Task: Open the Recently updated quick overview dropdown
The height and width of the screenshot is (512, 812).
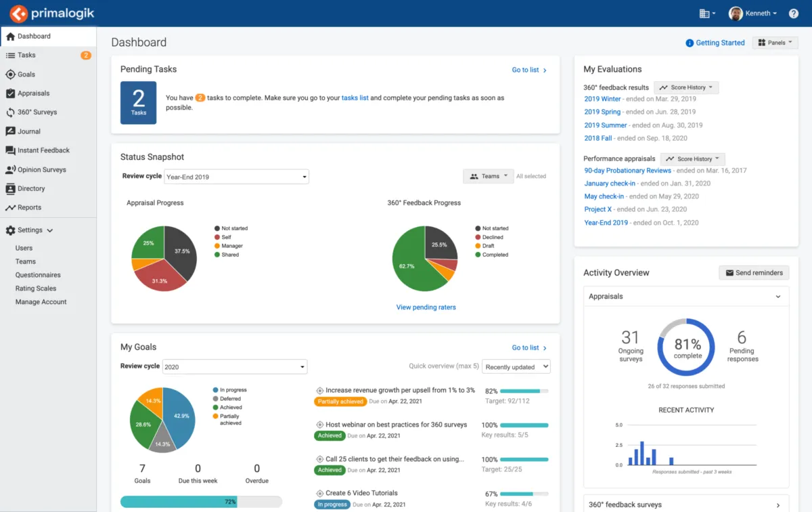Action: pos(516,366)
